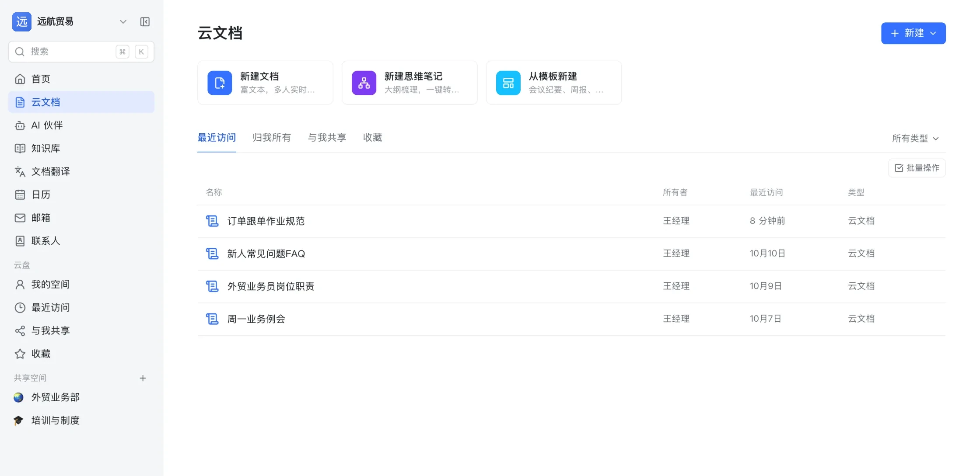The width and height of the screenshot is (980, 476).
Task: Click the 新建文档 card icon
Action: [x=220, y=83]
